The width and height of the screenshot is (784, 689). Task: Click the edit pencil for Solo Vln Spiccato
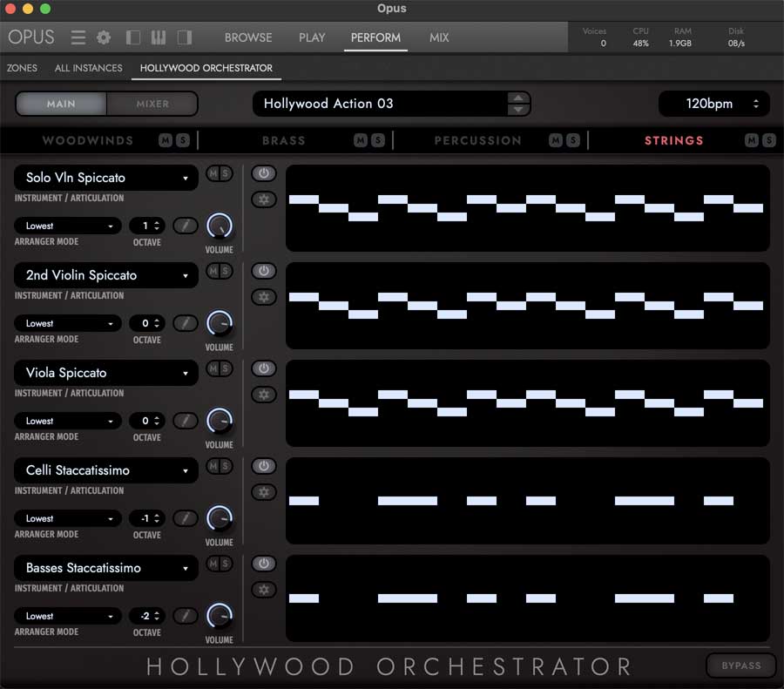click(185, 226)
